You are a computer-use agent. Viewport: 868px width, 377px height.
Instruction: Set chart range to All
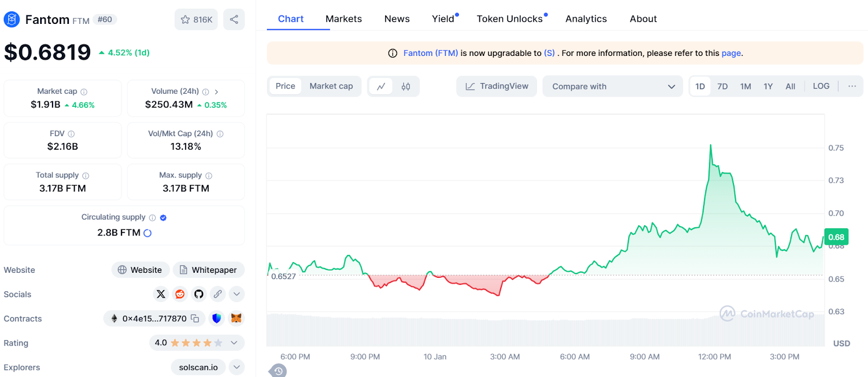[x=790, y=86]
